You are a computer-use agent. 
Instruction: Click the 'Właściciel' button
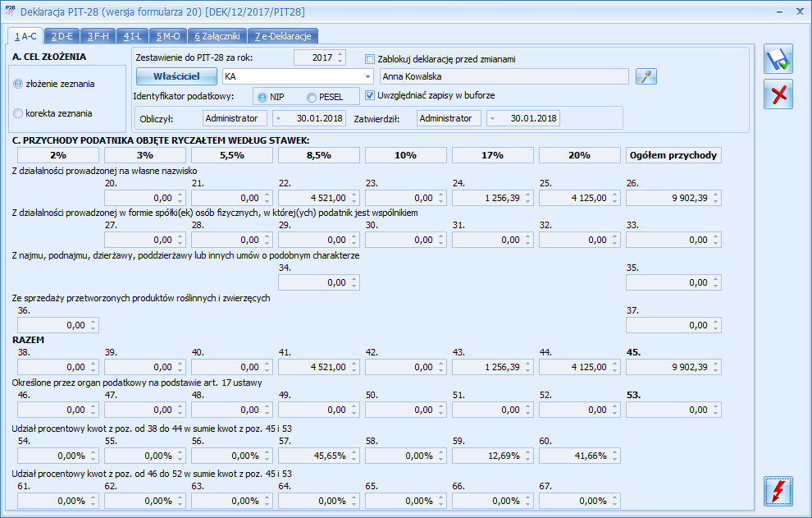pos(176,76)
